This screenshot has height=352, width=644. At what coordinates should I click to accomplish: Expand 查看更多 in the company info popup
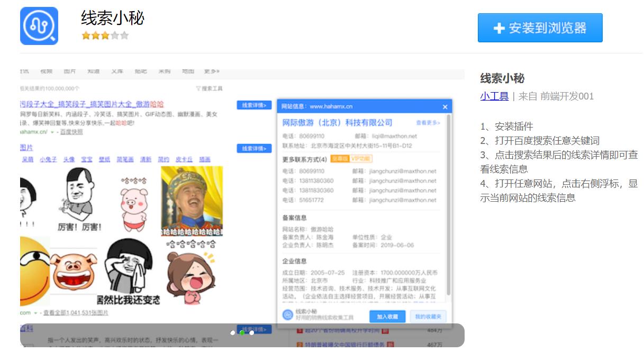[428, 123]
